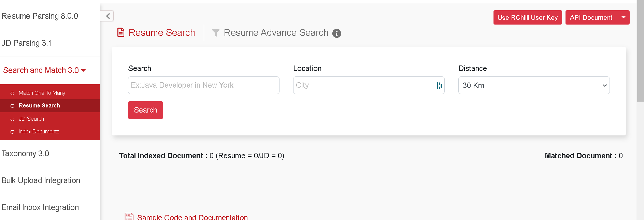
Task: Click the location picker icon in City field
Action: [x=439, y=86]
